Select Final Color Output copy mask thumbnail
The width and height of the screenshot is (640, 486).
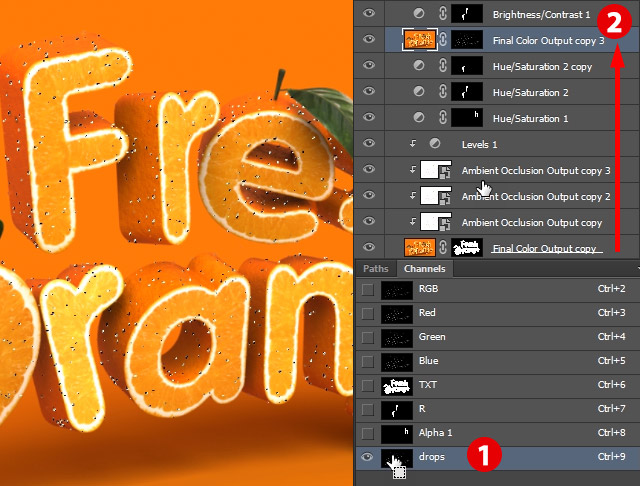(x=467, y=247)
